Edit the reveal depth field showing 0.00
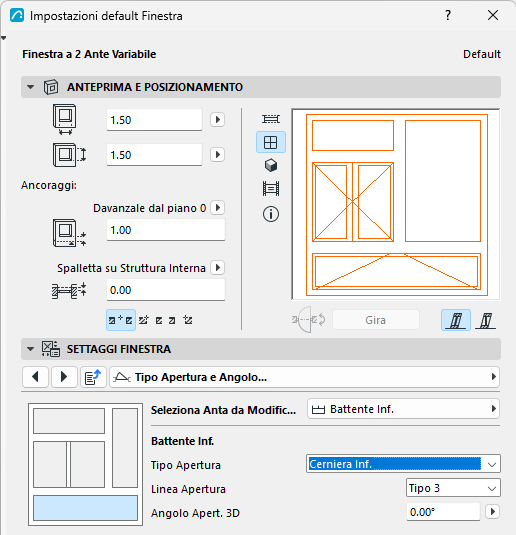The height and width of the screenshot is (535, 516). click(166, 290)
